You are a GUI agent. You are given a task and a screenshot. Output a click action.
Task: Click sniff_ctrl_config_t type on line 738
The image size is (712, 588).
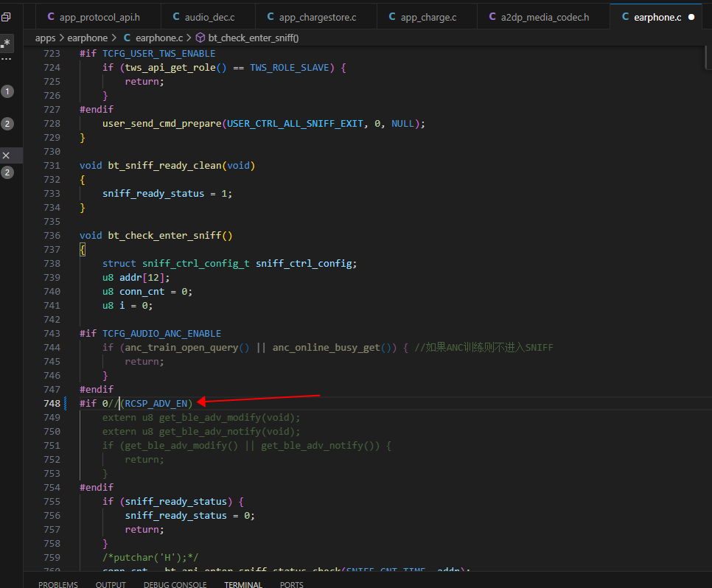196,264
